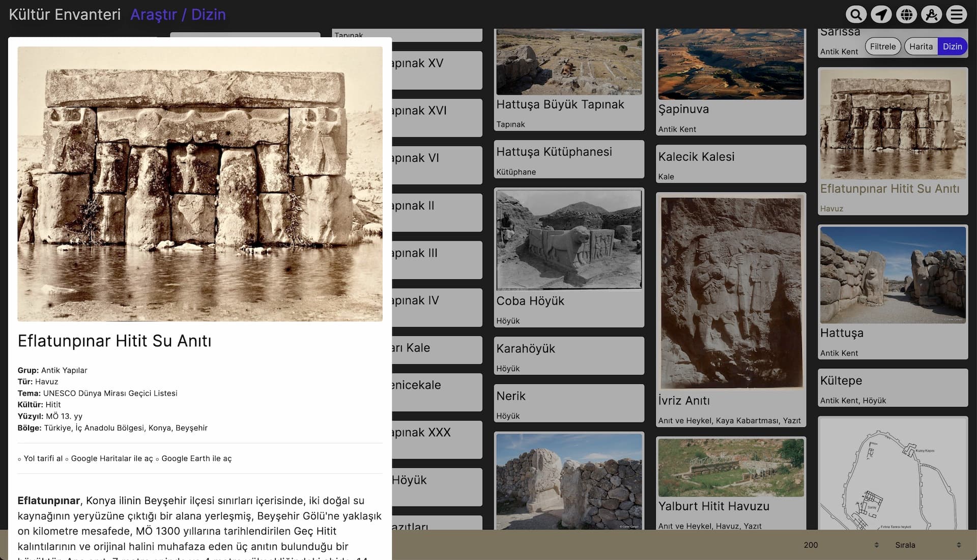Screen dimensions: 977x560
Task: Open Hattuşa lion gate card
Action: (x=893, y=292)
